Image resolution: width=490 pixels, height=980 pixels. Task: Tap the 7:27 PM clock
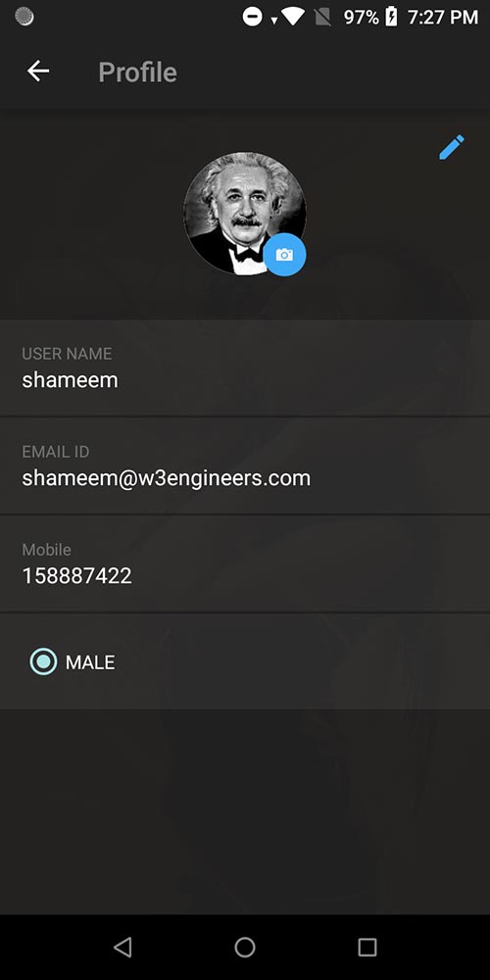click(x=443, y=17)
